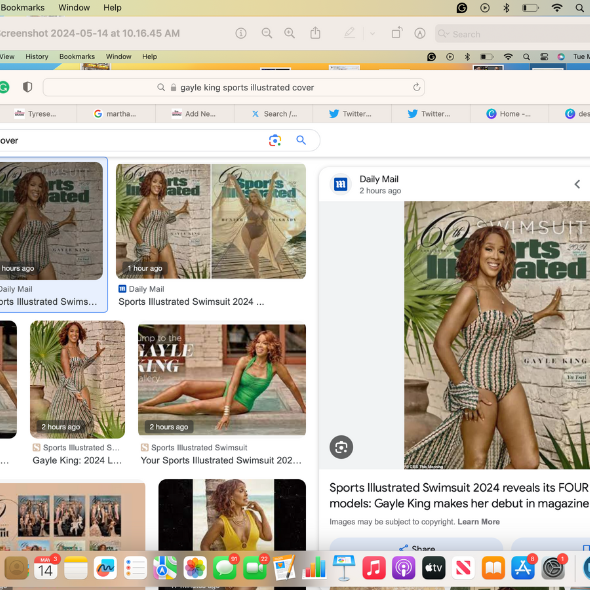Switch to the martha... Google tab
Image resolution: width=590 pixels, height=590 pixels.
(x=116, y=114)
